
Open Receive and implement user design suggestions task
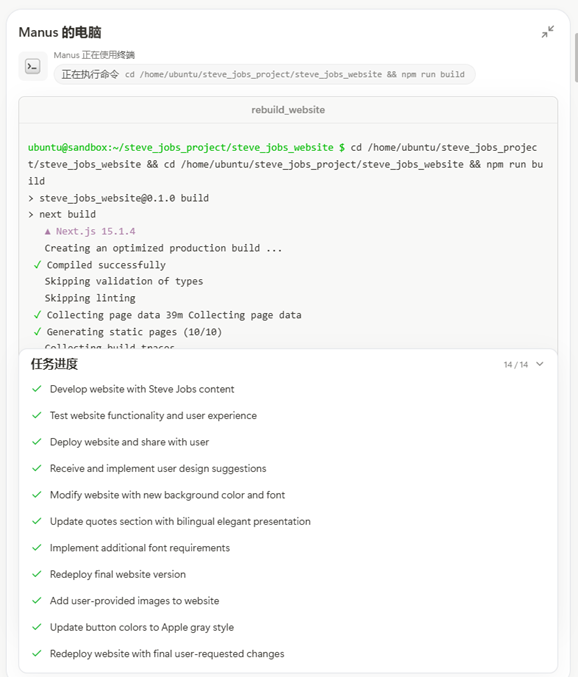[x=158, y=468]
